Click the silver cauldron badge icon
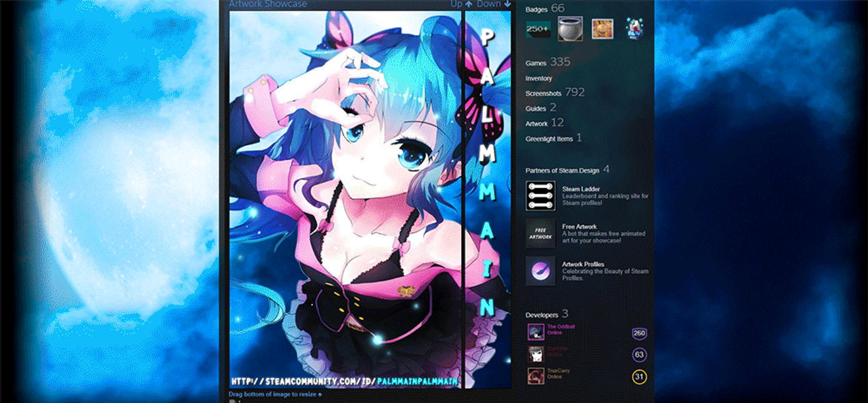The height and width of the screenshot is (403, 868). pyautogui.click(x=570, y=28)
